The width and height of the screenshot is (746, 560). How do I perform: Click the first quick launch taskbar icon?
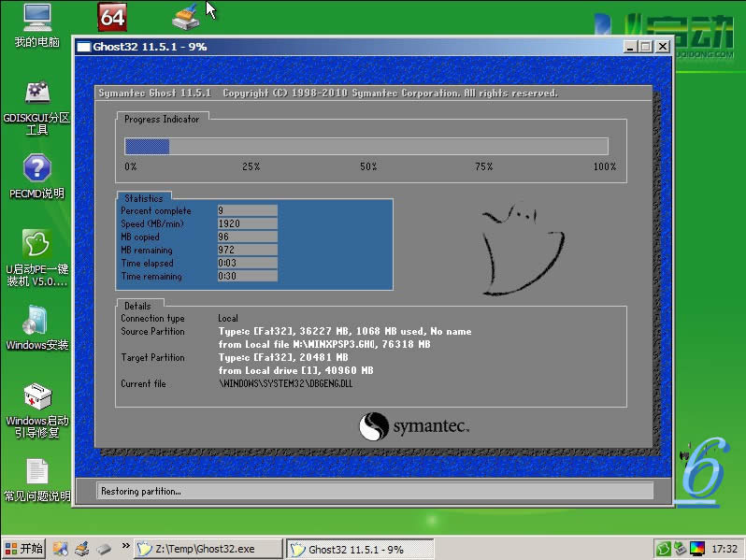pyautogui.click(x=60, y=549)
